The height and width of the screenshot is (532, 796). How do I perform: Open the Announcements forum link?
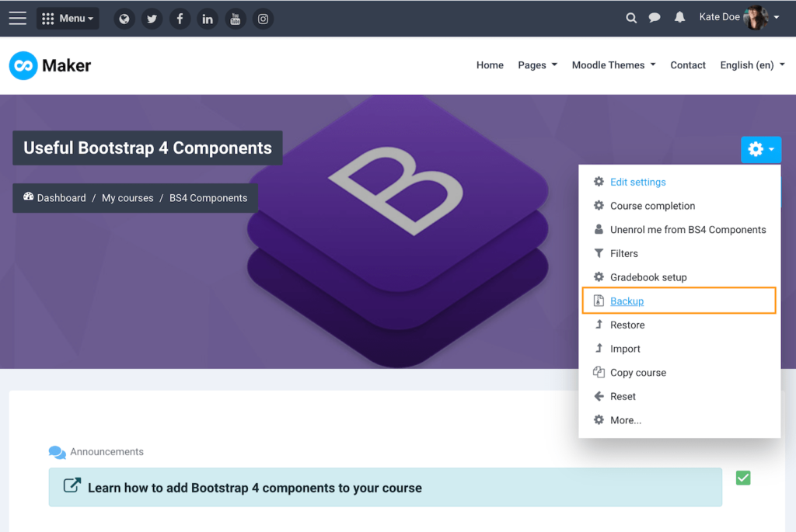tap(106, 451)
